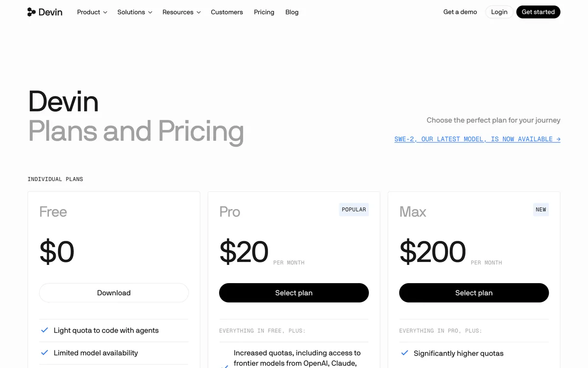Click Download under the Free plan
This screenshot has width=588, height=368.
114,293
